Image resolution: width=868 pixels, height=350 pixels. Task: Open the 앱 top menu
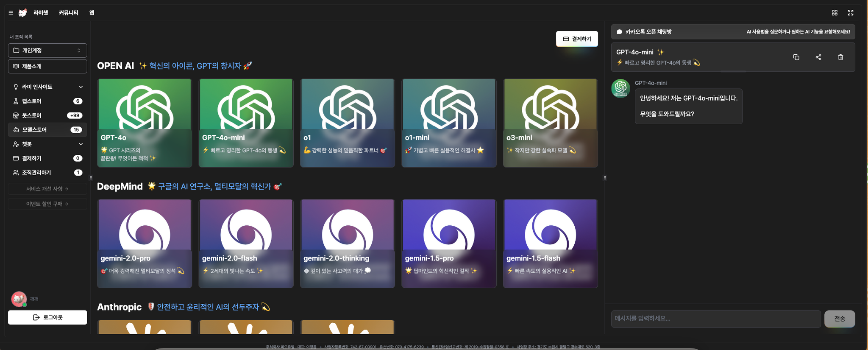point(92,13)
